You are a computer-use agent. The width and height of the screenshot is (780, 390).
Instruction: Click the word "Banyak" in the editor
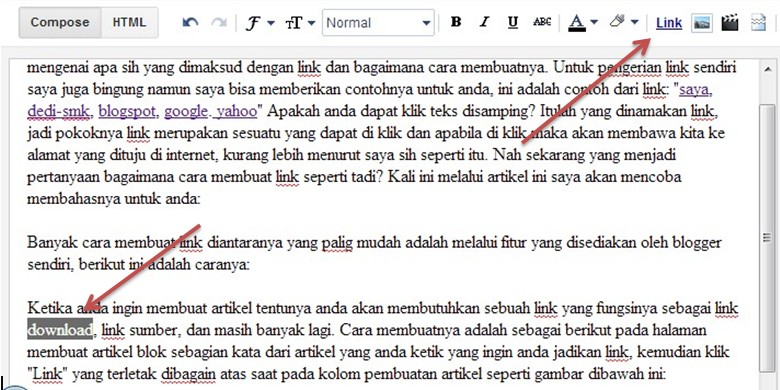point(51,243)
